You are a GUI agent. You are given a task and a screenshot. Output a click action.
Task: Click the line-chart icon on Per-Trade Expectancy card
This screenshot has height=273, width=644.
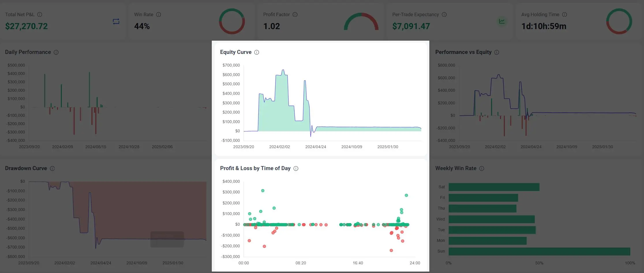click(502, 21)
